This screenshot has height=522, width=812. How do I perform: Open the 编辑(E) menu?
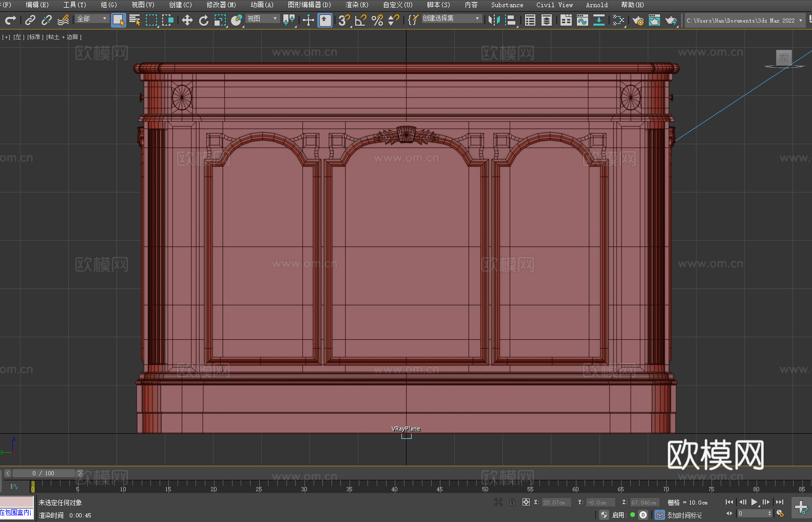point(37,5)
